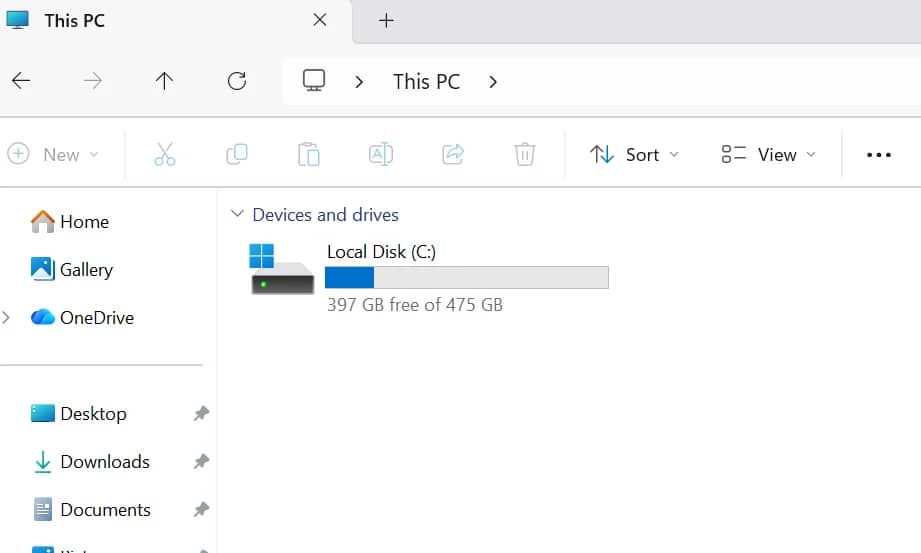Screen dimensions: 921x553
Task: Click the Cut scissors icon
Action: coord(164,155)
